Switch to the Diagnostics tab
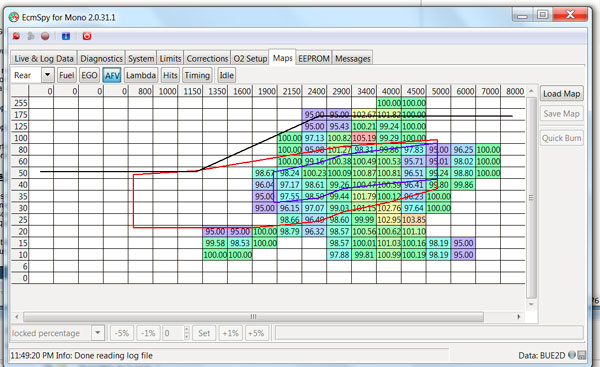The width and height of the screenshot is (600, 367). point(101,59)
